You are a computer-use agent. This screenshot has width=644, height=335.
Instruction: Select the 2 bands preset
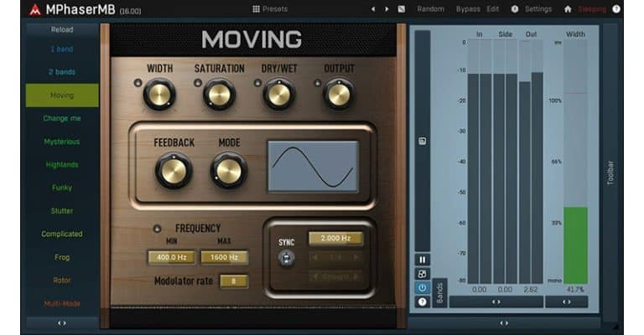[x=62, y=72]
